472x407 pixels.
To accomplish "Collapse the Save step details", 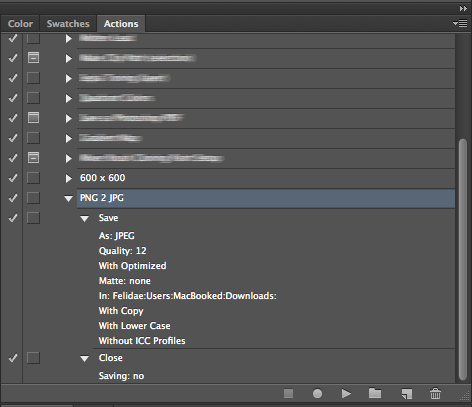I will coord(85,219).
